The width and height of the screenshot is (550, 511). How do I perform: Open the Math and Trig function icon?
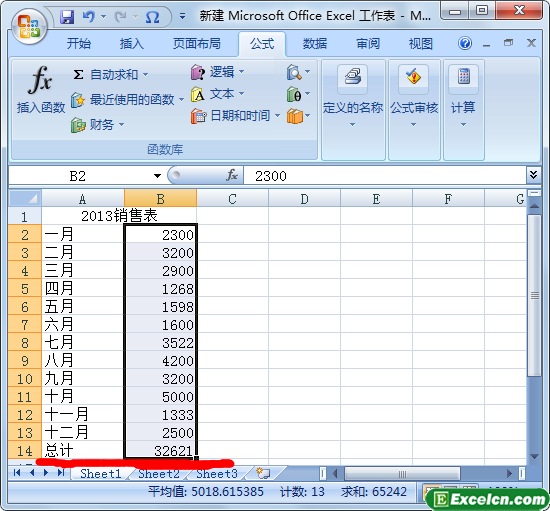point(294,94)
